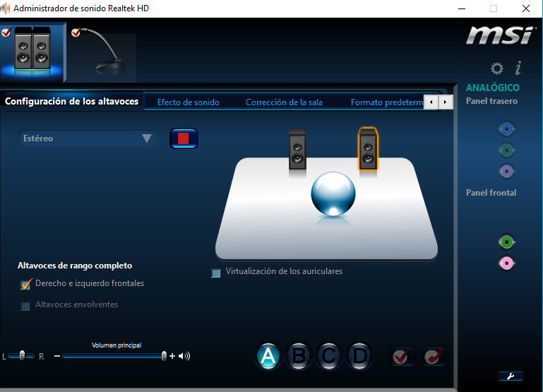Click the blue sphere listener position
Screen dimensions: 543x392
click(x=333, y=194)
